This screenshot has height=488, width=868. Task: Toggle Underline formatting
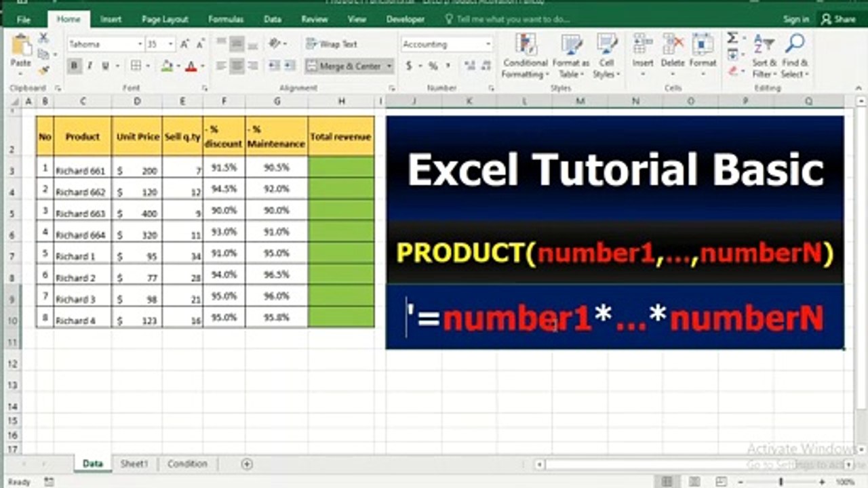pyautogui.click(x=105, y=66)
